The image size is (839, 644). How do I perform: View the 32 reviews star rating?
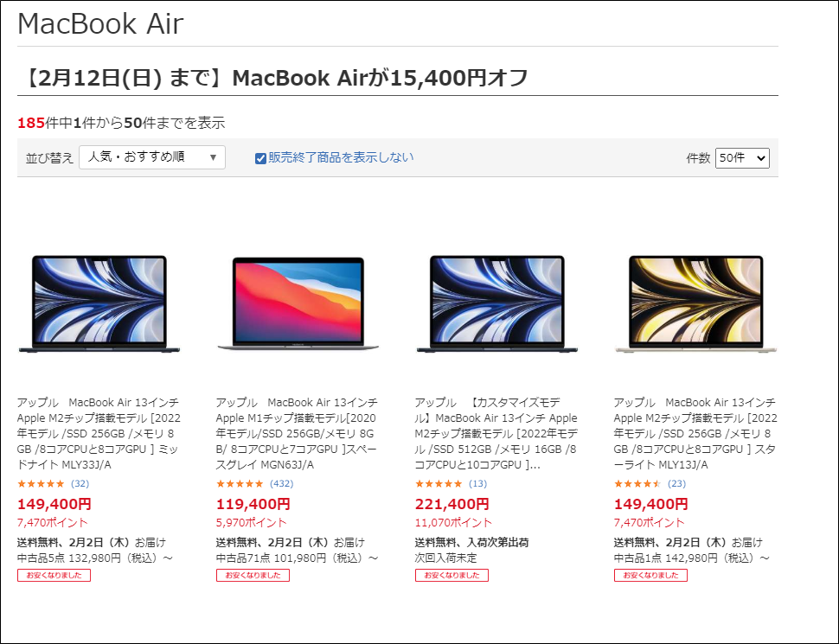[x=53, y=483]
